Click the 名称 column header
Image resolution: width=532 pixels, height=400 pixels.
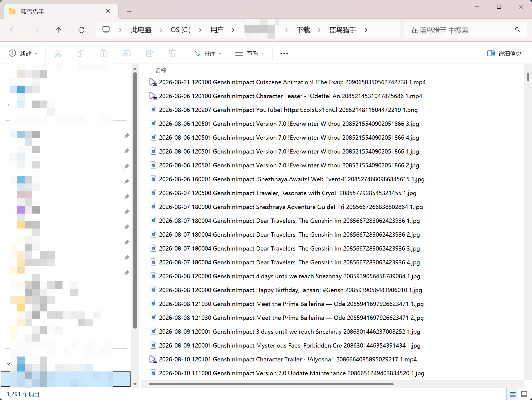coord(161,70)
